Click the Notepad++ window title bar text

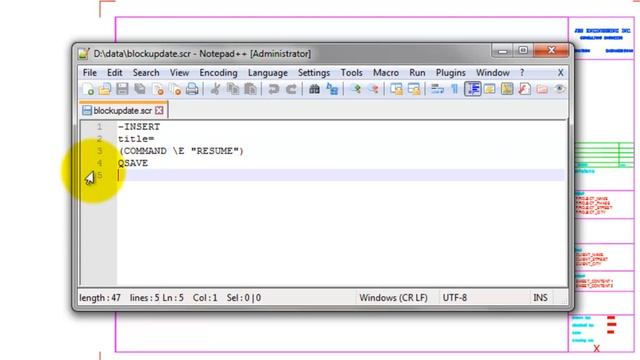202,54
